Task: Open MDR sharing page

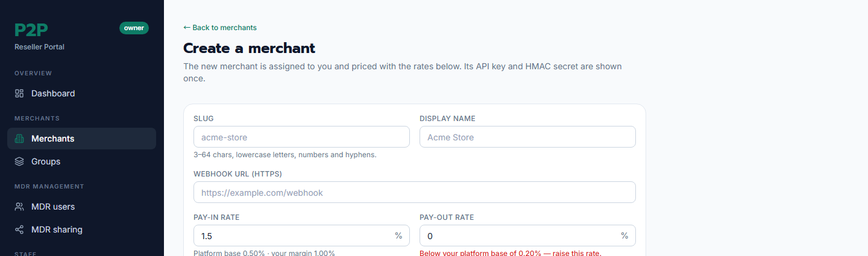Action: point(81,229)
